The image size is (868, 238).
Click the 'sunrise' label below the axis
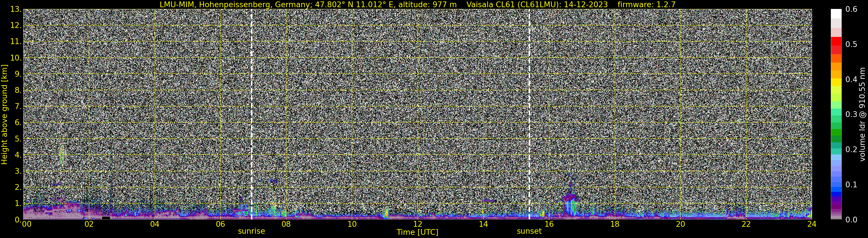pos(251,231)
